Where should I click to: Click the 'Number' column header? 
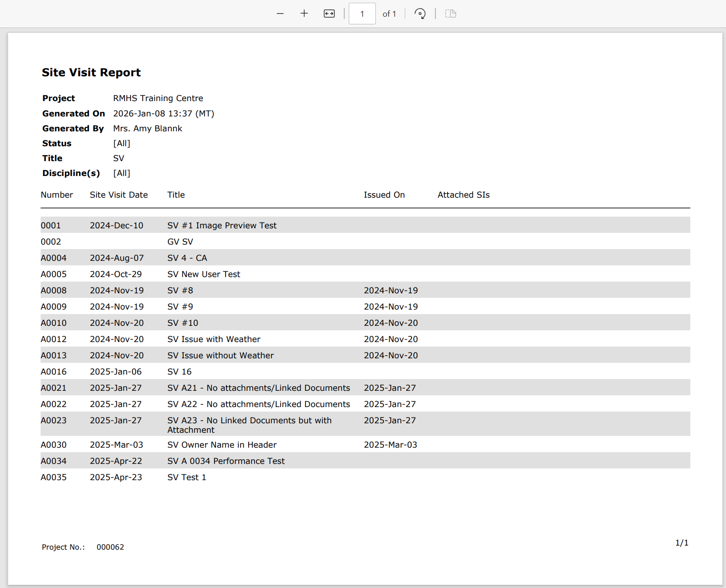pyautogui.click(x=57, y=195)
